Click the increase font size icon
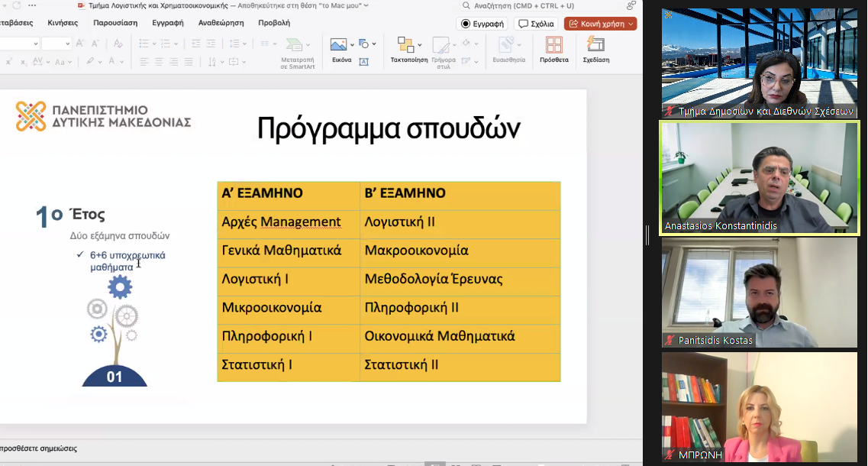The image size is (868, 466). pyautogui.click(x=79, y=44)
